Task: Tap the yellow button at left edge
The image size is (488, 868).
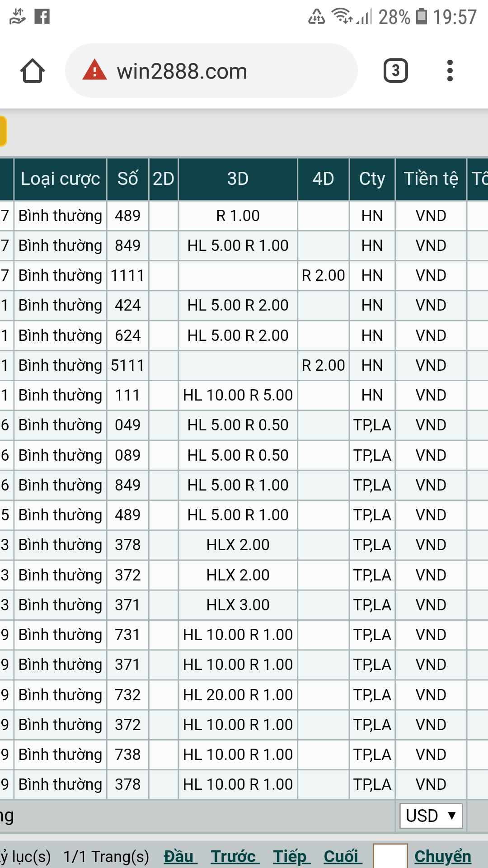Action: (x=3, y=132)
